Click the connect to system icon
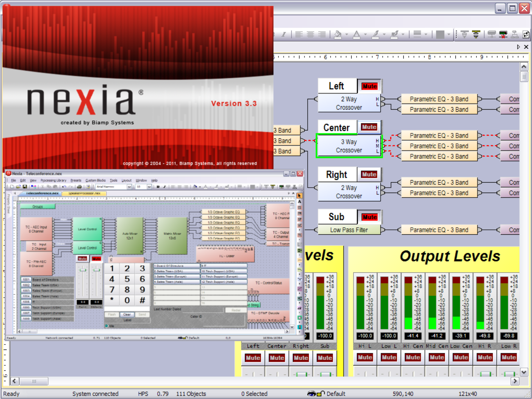The image size is (532, 399). [x=492, y=35]
